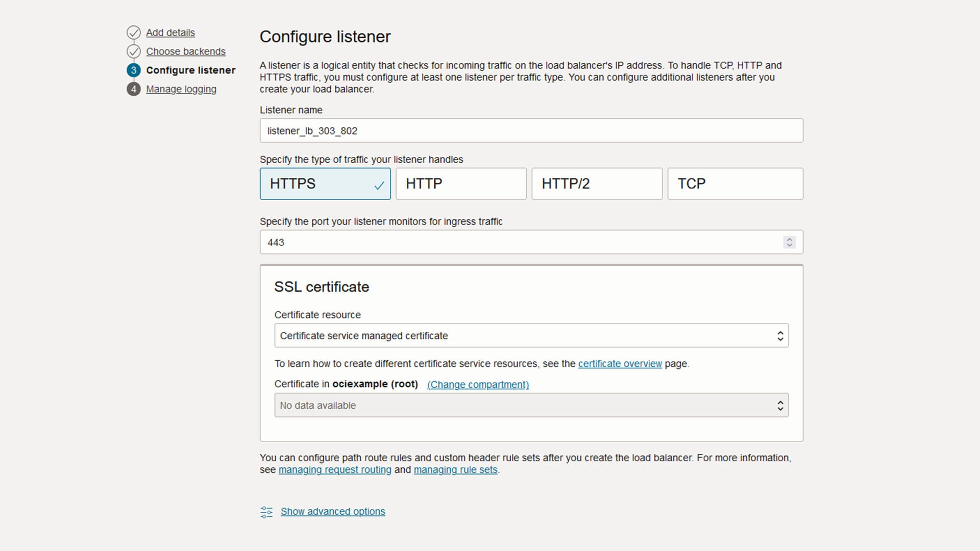Click the Listener name input field
This screenshot has width=980, height=551.
click(x=531, y=131)
